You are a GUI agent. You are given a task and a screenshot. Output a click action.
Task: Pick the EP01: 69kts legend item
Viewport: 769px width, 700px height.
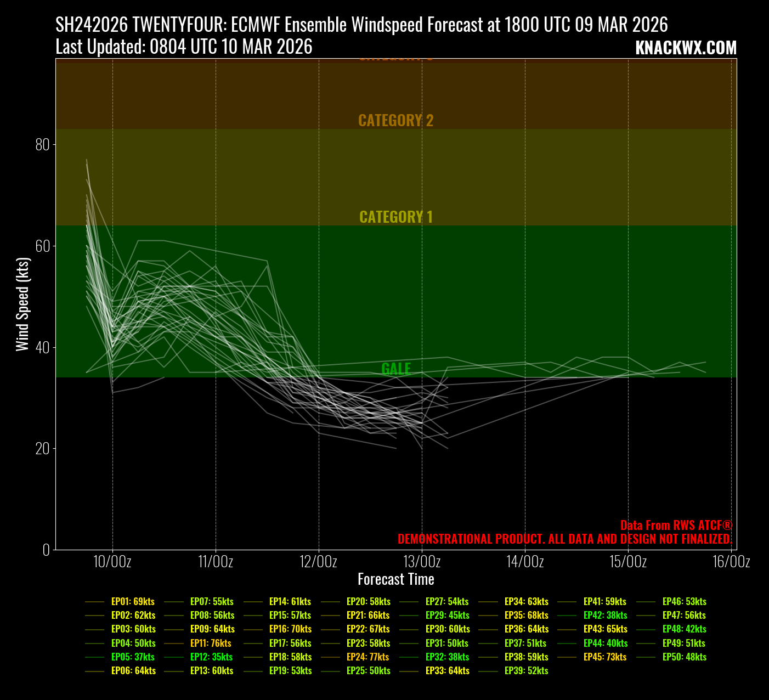pos(133,601)
